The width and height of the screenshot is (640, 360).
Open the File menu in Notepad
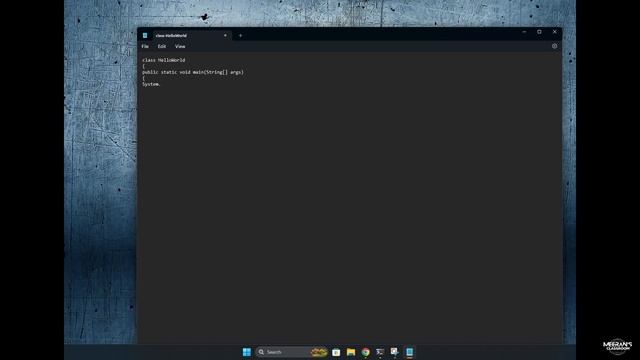[145, 47]
